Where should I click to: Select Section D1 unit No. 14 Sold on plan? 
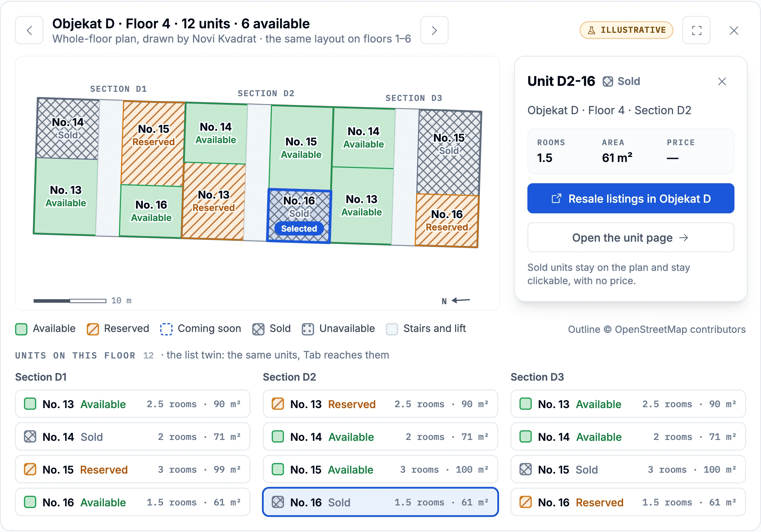68,129
